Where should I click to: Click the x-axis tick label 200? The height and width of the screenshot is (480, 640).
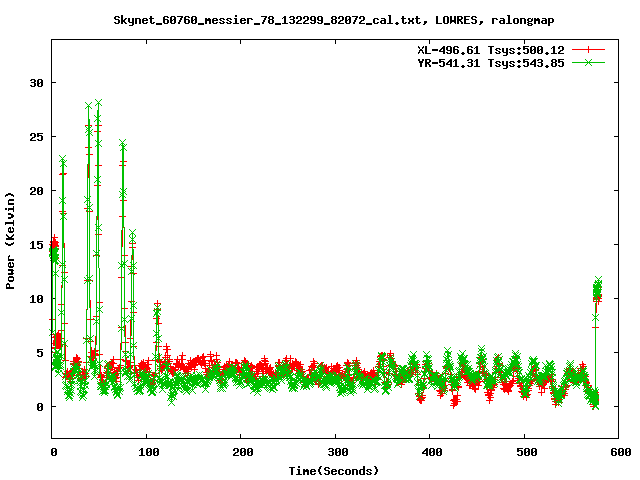tap(243, 452)
